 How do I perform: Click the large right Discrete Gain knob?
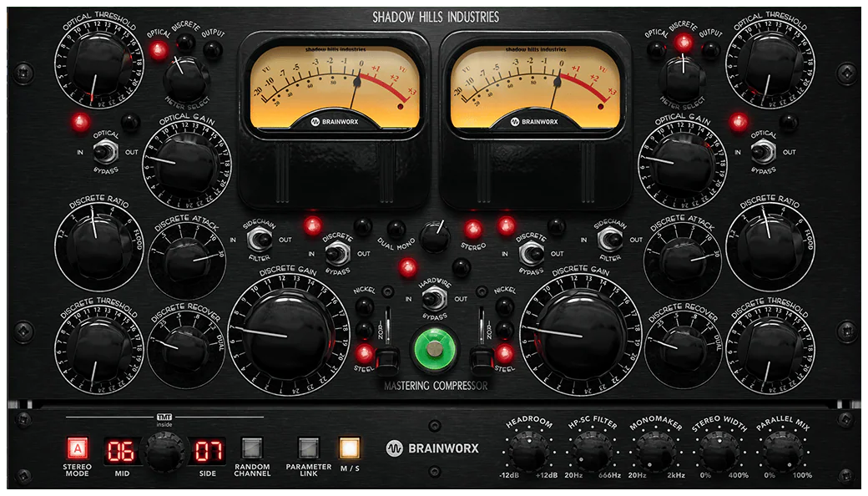[581, 334]
